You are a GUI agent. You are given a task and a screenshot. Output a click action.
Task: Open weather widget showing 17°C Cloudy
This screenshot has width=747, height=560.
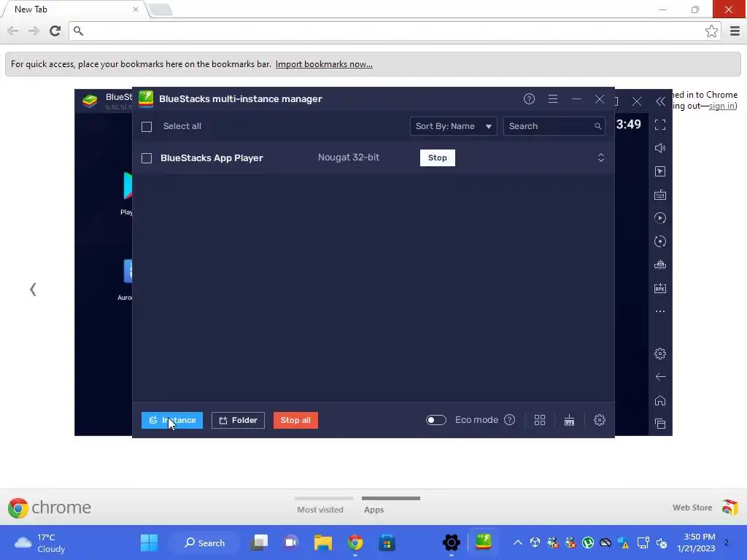(x=41, y=542)
